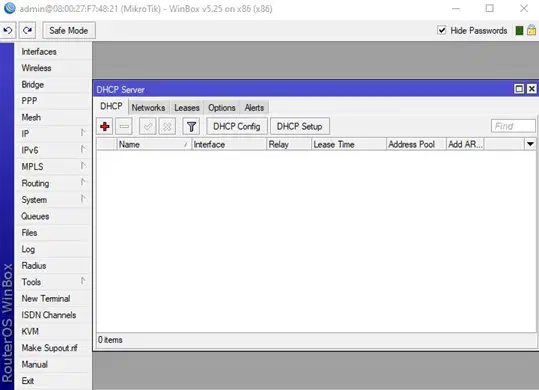Toggle the Hide Passwords checkbox

(442, 30)
